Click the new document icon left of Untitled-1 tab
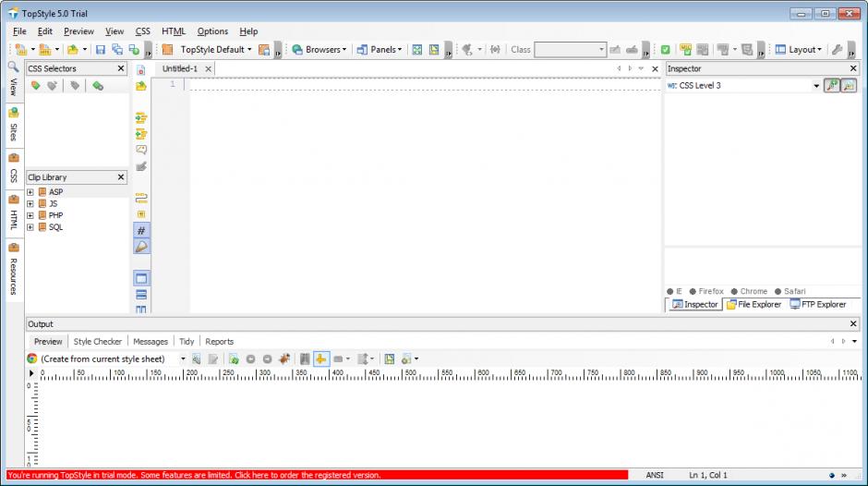The image size is (868, 486). pos(141,70)
